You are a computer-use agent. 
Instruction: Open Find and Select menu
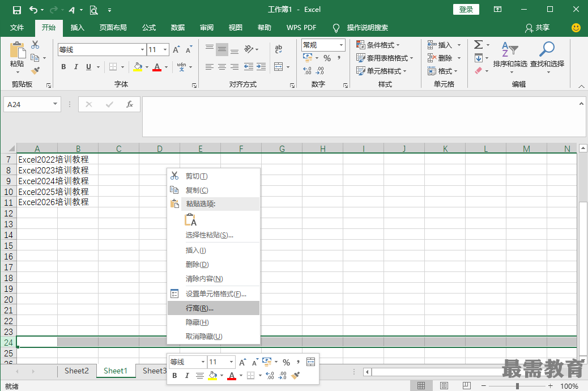[547, 56]
